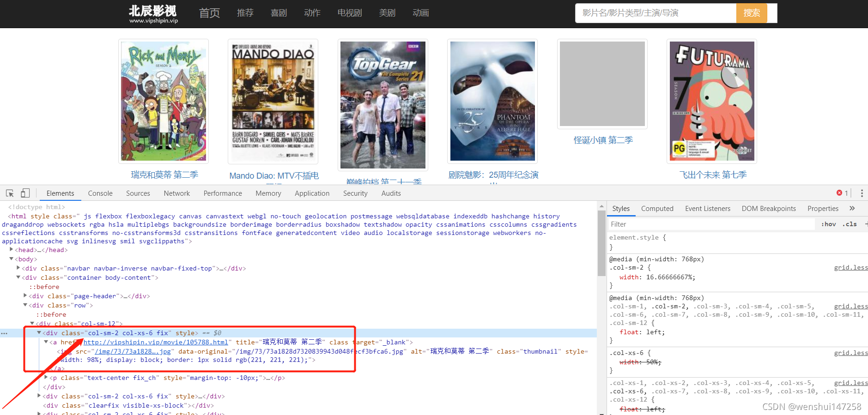Edit the float: left declaration
Screen dimensions: 868x415
[642, 332]
